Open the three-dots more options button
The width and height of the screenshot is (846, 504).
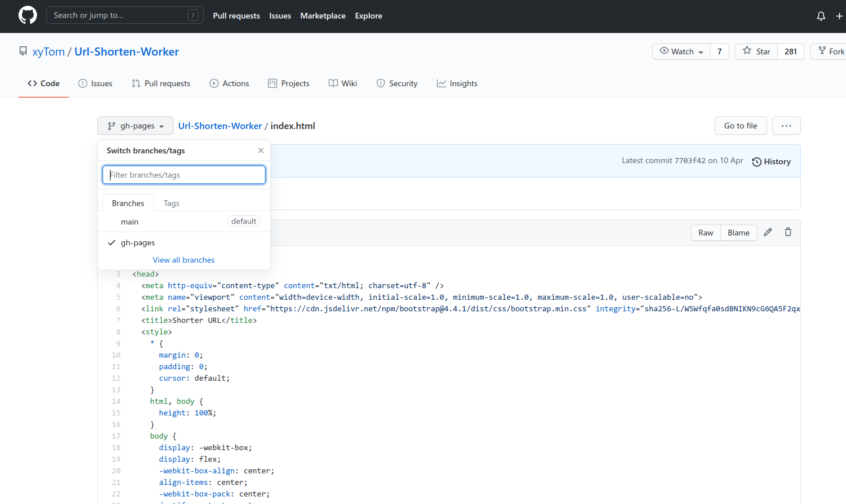(786, 126)
